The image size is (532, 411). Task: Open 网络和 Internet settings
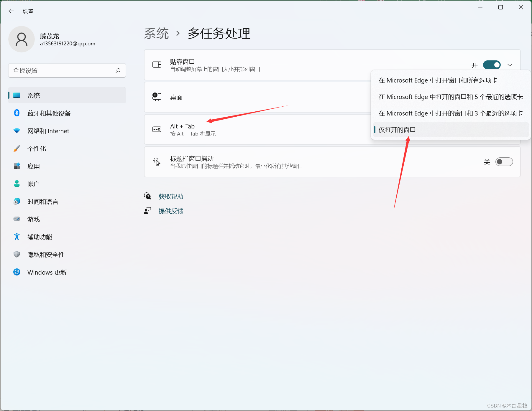pos(67,131)
